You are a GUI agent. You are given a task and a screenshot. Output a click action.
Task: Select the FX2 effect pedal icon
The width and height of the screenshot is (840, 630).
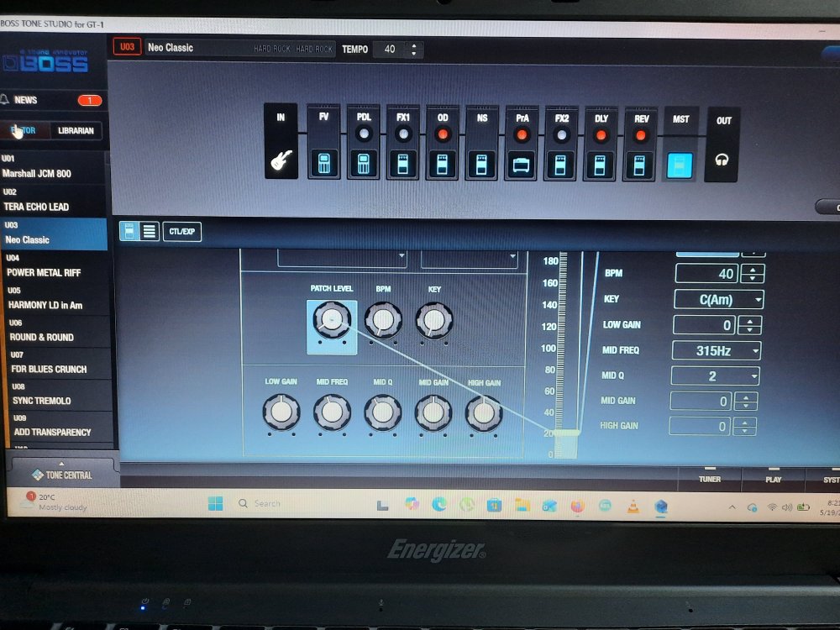tap(561, 165)
